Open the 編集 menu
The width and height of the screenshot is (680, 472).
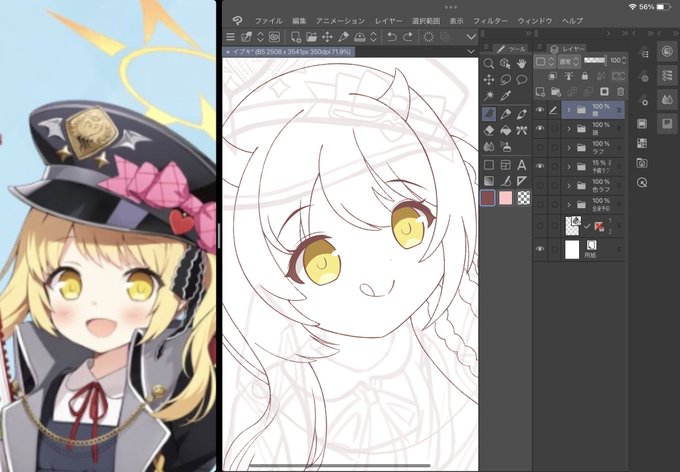coord(299,21)
